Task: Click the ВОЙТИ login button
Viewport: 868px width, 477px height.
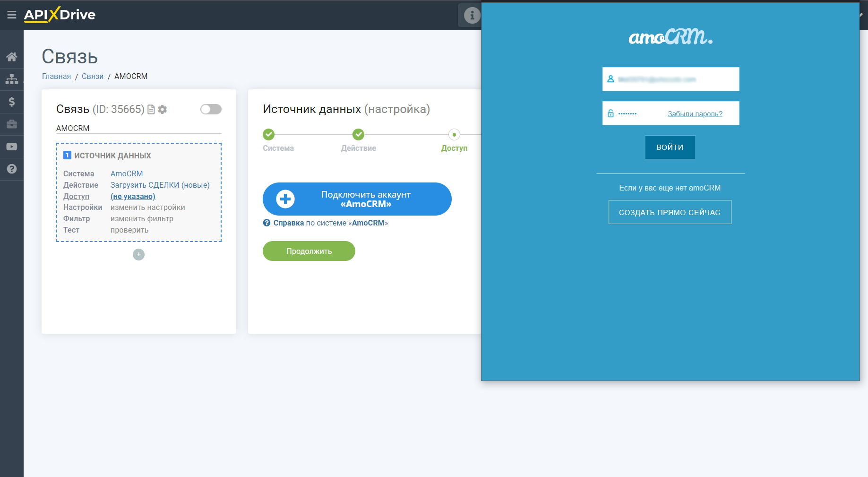Action: pyautogui.click(x=670, y=147)
